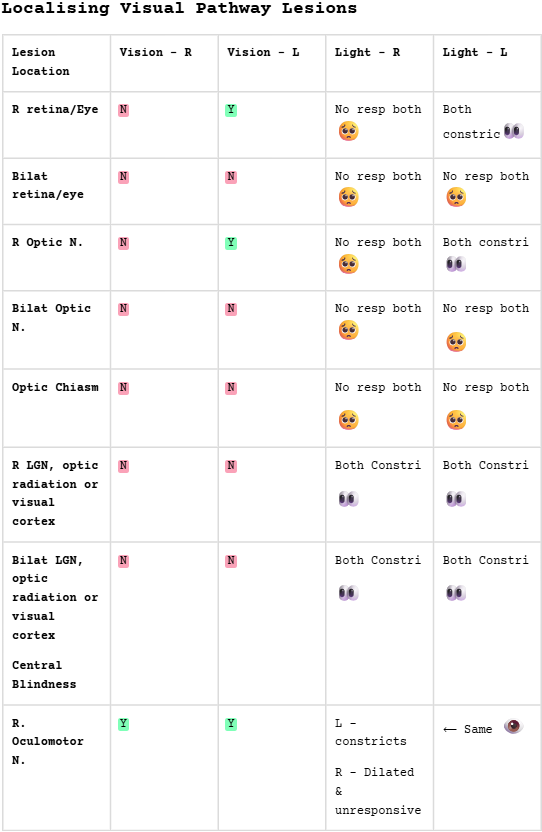Click the pleading face emoji in R retina/Eye row
The image size is (542, 832).
[x=349, y=131]
